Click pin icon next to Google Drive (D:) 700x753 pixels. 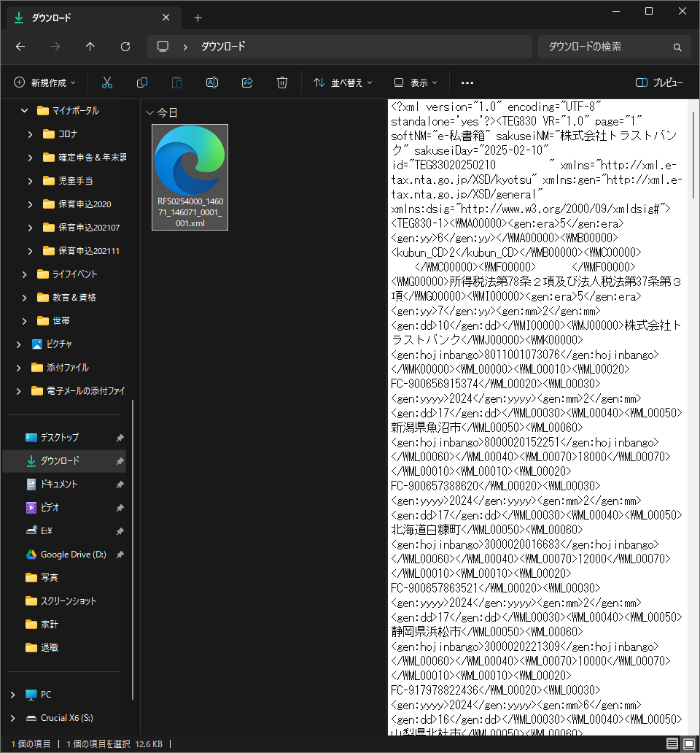pos(120,555)
